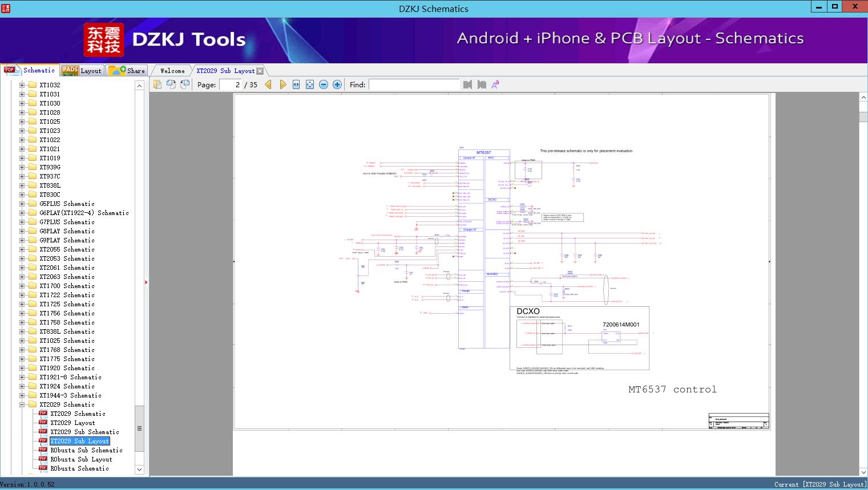Close the XT2029 Sub Layout tab
Screen dimensions: 868x490
(260, 71)
